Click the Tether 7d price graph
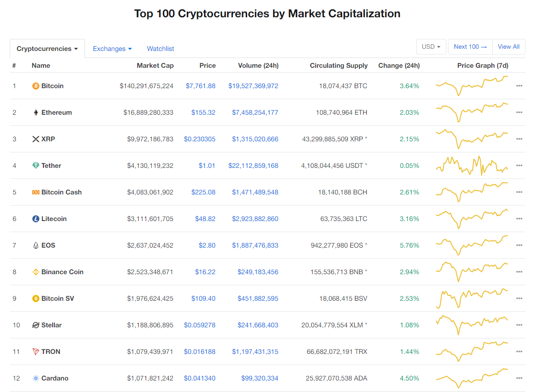The image size is (537, 392). [472, 166]
